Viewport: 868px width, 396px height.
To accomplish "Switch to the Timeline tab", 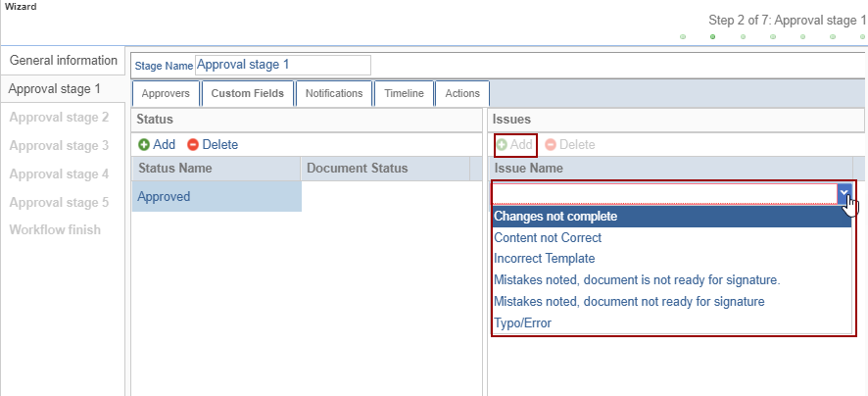I will [404, 93].
